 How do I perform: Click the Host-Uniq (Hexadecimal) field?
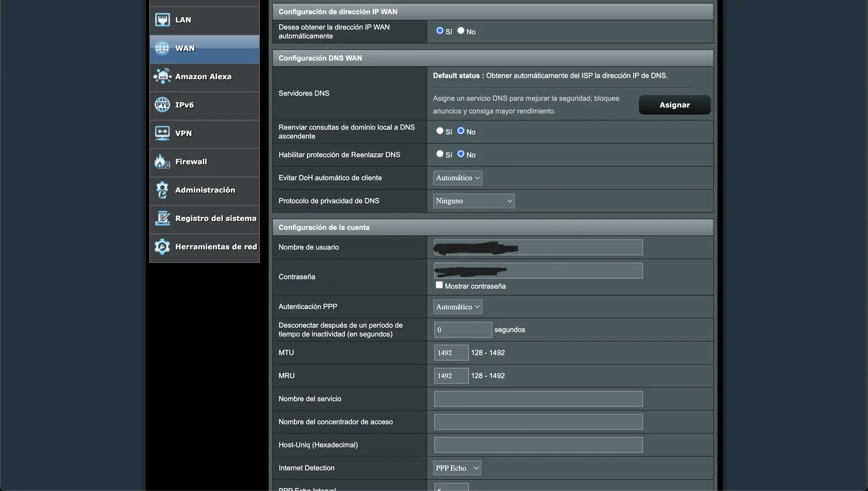tap(538, 445)
